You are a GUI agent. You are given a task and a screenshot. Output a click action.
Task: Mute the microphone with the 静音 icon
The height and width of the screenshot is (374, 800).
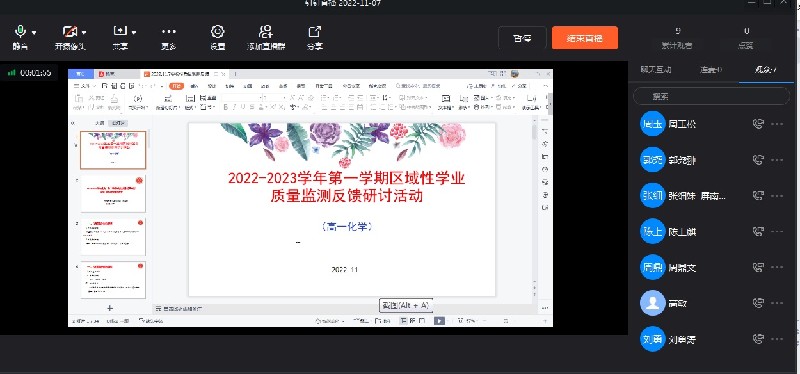(20, 32)
